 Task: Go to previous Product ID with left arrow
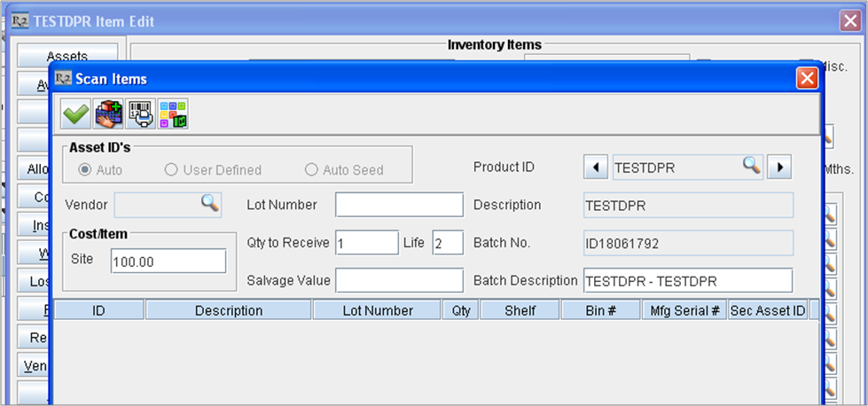point(595,167)
